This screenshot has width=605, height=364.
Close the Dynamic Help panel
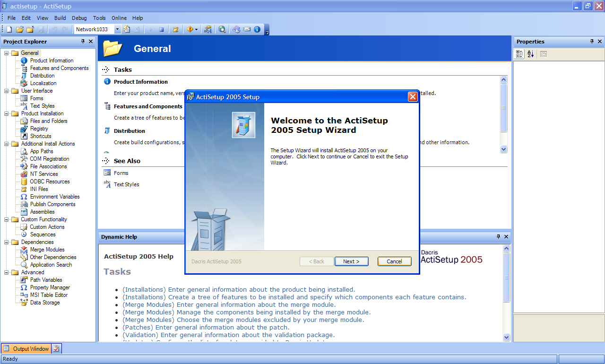tap(506, 236)
